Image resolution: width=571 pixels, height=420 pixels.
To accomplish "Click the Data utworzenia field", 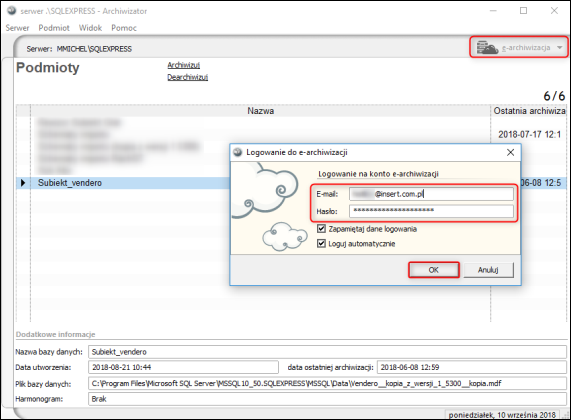I will point(183,367).
